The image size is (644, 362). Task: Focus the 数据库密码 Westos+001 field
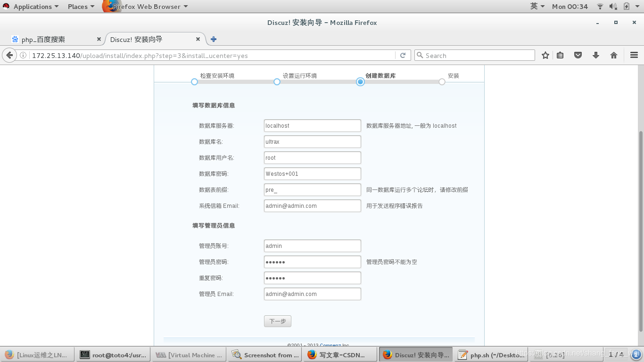pos(313,174)
